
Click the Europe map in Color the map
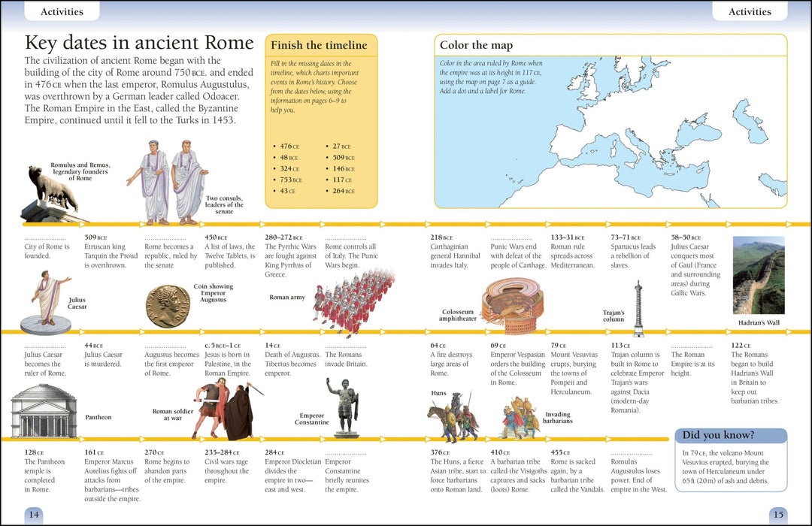pyautogui.click(x=611, y=132)
